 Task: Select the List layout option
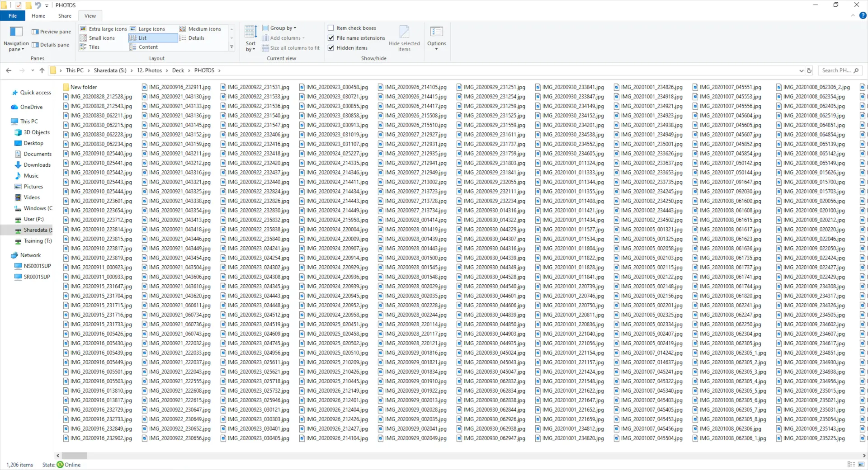(x=153, y=38)
